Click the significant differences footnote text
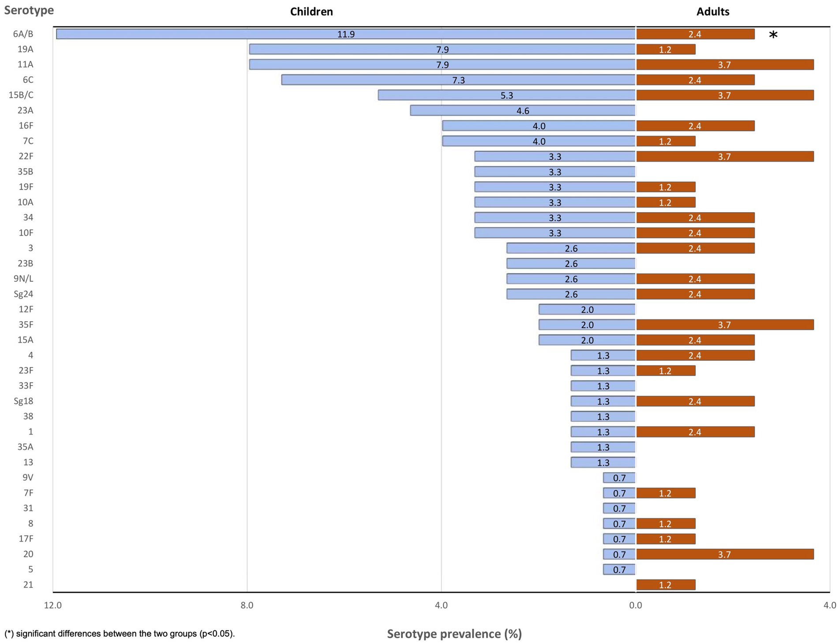Image resolution: width=839 pixels, height=644 pixels. (120, 634)
